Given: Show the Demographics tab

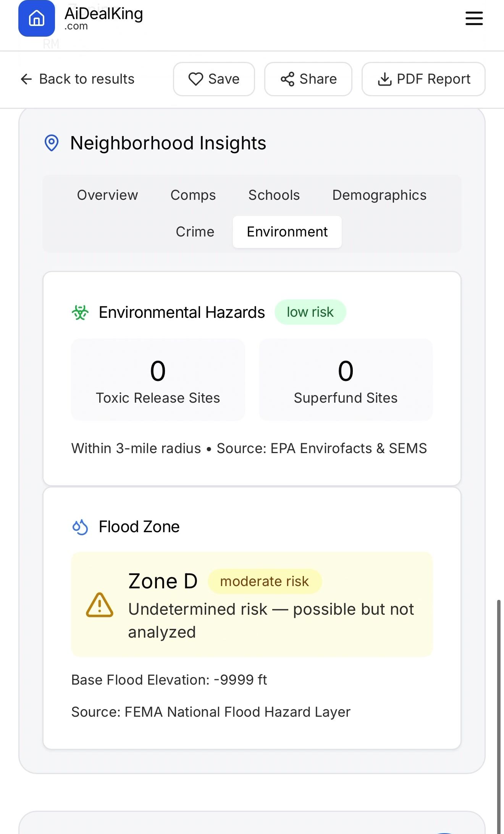Looking at the screenshot, I should click(x=379, y=195).
